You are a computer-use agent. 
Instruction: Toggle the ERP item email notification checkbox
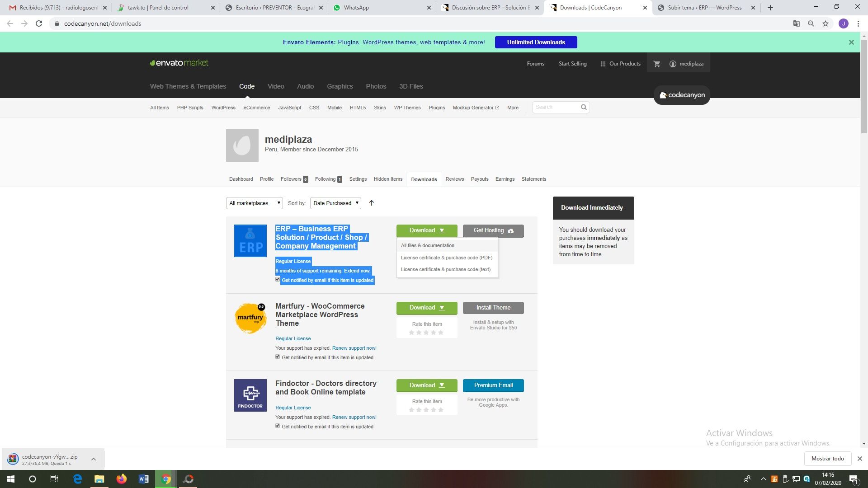[x=278, y=280]
